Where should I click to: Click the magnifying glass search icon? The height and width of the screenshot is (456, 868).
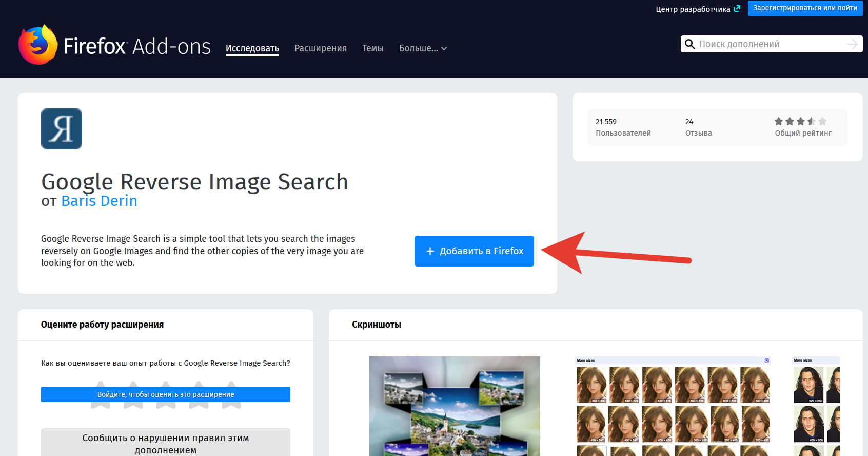pyautogui.click(x=690, y=44)
